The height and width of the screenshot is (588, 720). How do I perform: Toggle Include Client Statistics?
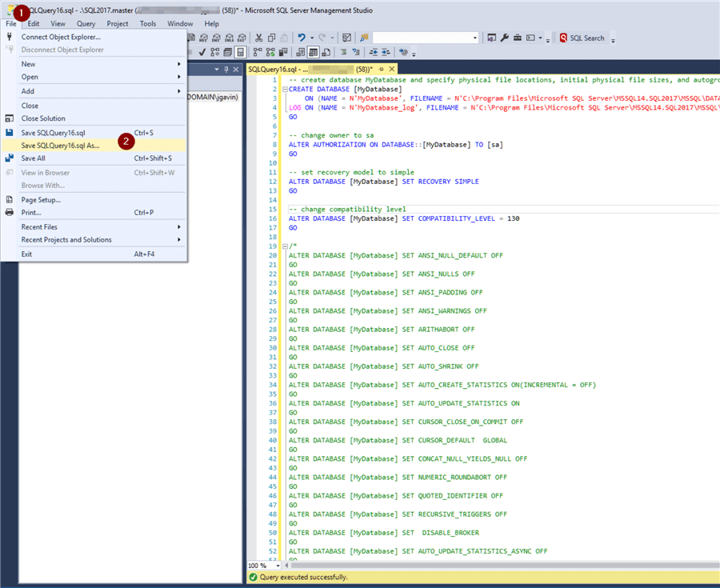point(283,52)
